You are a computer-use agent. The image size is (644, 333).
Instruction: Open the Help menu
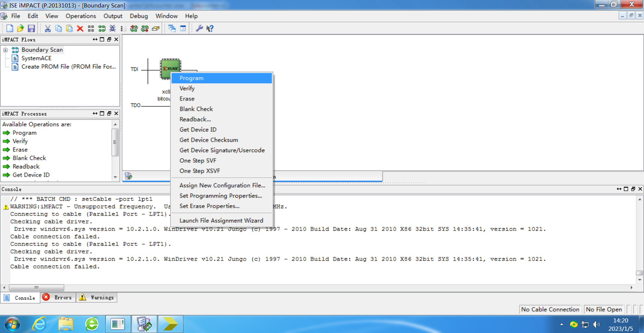[191, 16]
